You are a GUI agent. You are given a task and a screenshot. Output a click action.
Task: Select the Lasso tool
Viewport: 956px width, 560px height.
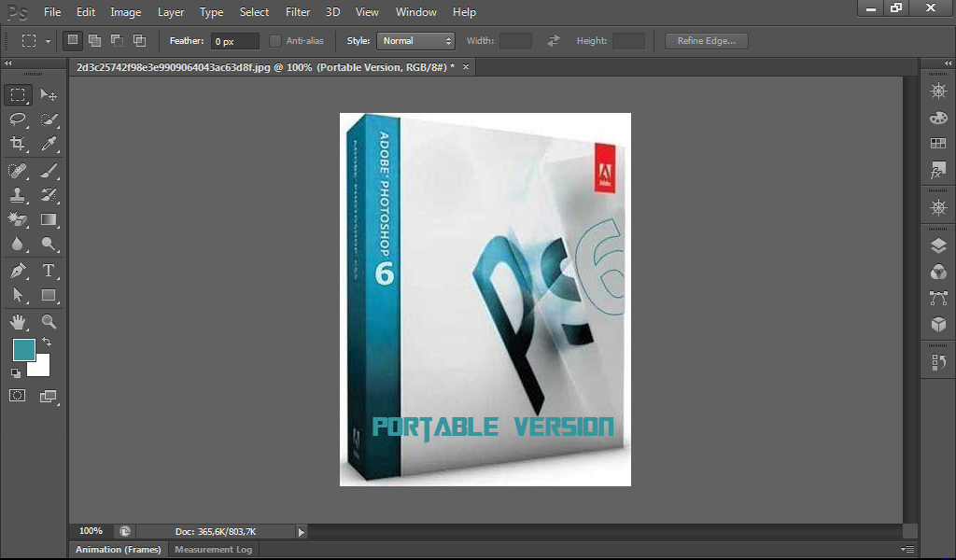[x=18, y=119]
